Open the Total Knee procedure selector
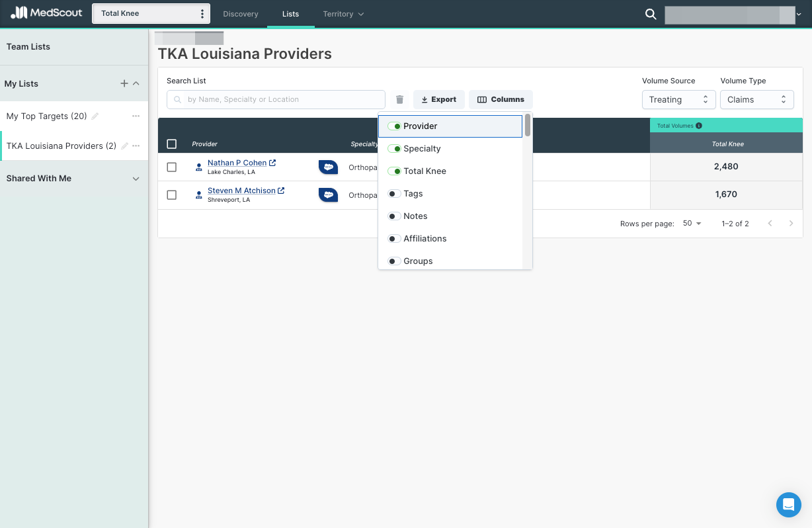The height and width of the screenshot is (528, 812). click(x=151, y=14)
